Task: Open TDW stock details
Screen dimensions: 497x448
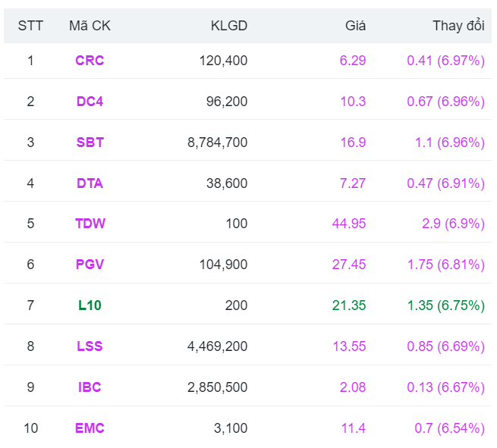Action: coord(90,224)
